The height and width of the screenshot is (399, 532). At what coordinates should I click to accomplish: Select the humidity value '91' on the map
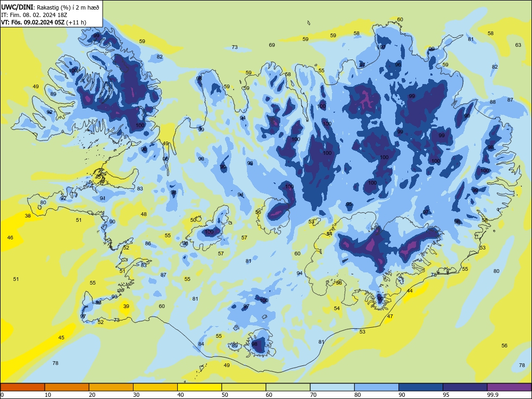[x=103, y=198]
